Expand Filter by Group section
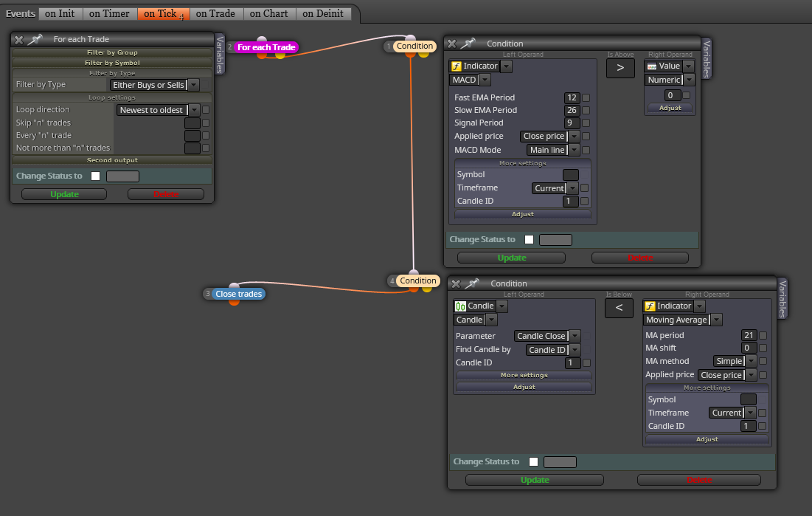The image size is (812, 516). point(112,53)
